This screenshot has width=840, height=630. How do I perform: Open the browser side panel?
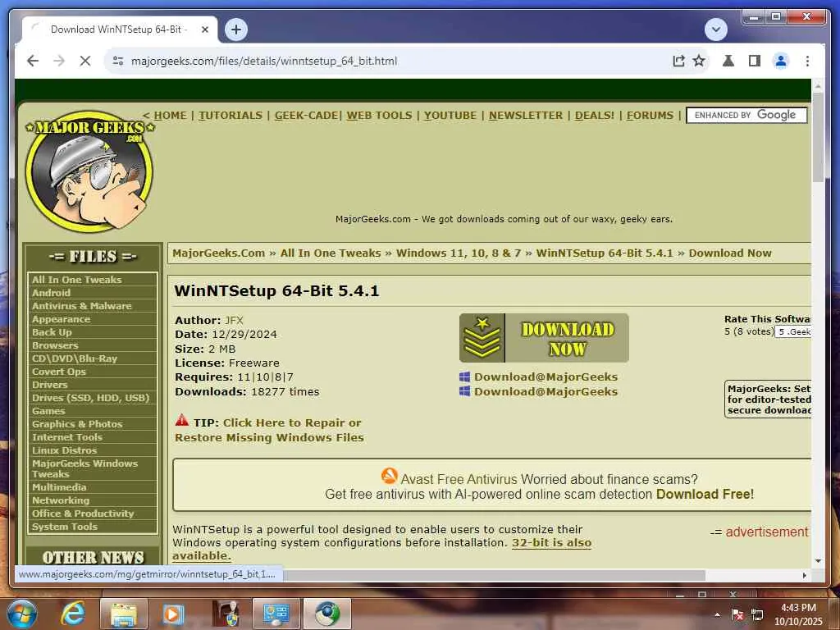pos(755,61)
